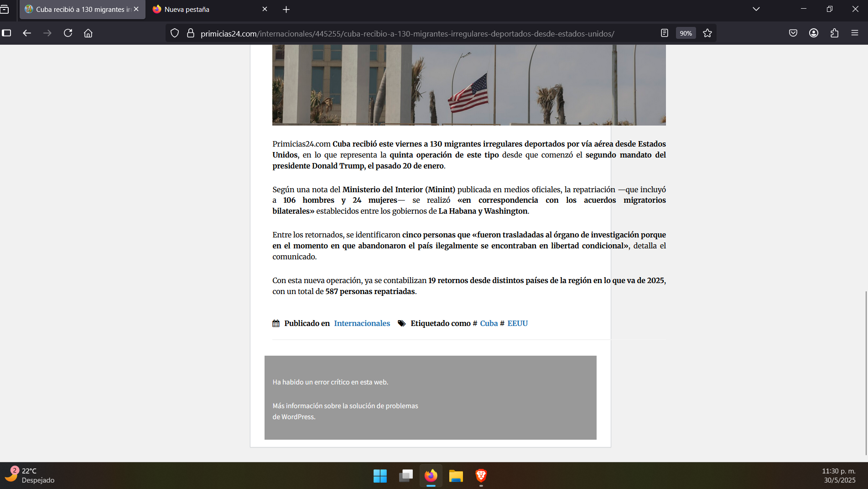Open the Windows Start menu
This screenshot has width=868, height=489.
380,476
